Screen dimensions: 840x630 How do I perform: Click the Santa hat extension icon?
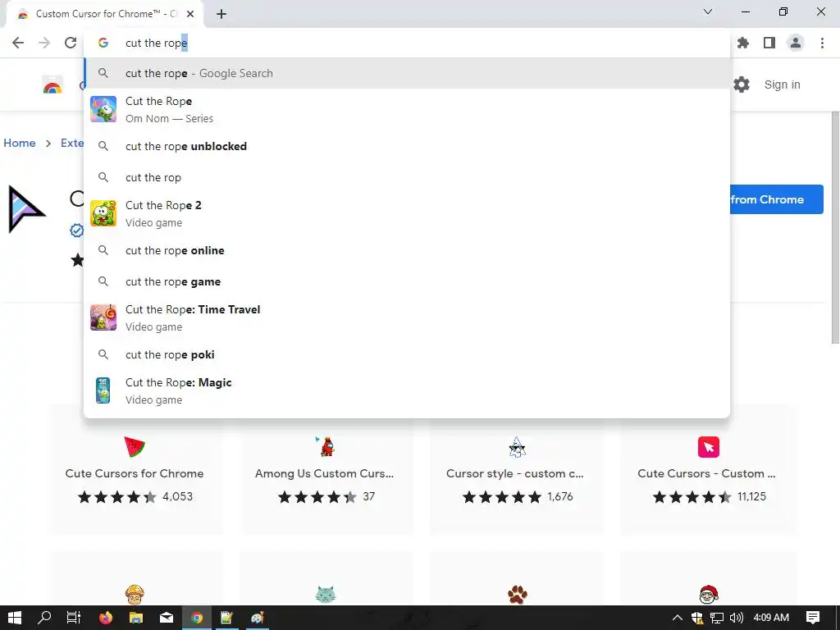[x=708, y=595]
